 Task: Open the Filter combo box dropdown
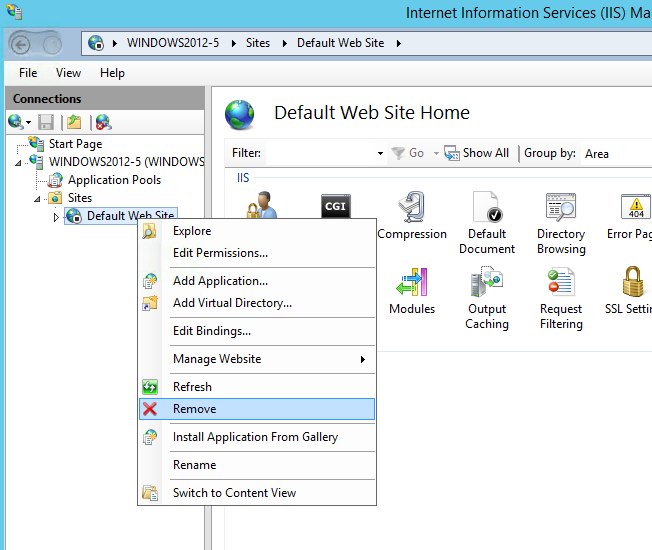380,154
